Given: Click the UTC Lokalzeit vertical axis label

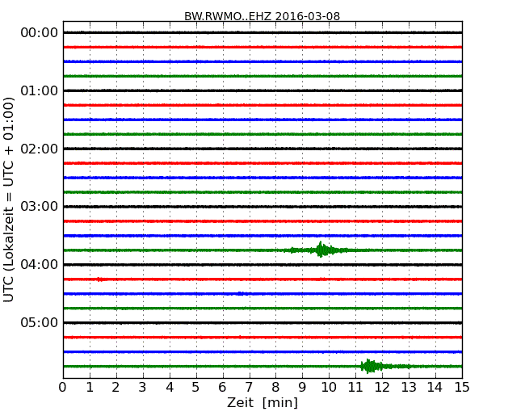Looking at the screenshot, I should point(9,199).
